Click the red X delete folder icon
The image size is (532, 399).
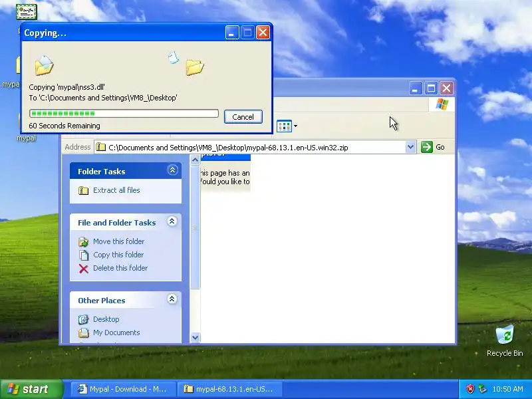coord(84,269)
